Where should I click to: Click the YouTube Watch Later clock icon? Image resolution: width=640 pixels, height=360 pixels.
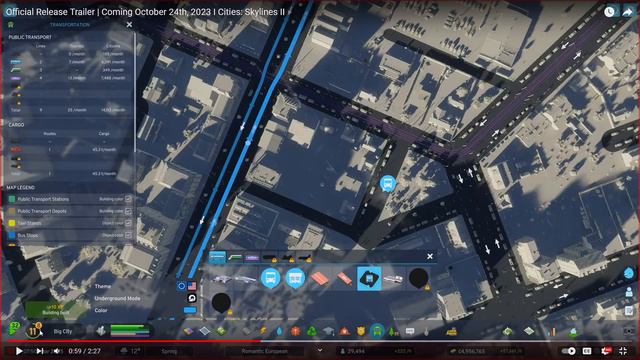[x=609, y=12]
